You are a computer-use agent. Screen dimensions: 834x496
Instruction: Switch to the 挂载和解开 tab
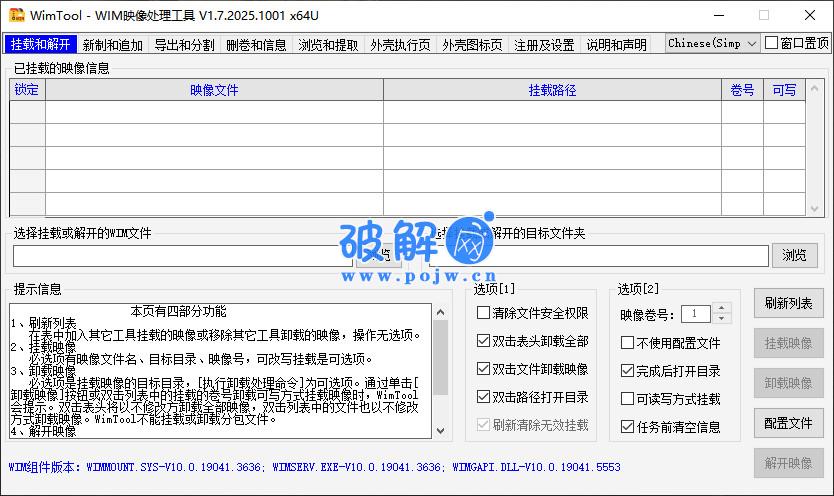[40, 44]
